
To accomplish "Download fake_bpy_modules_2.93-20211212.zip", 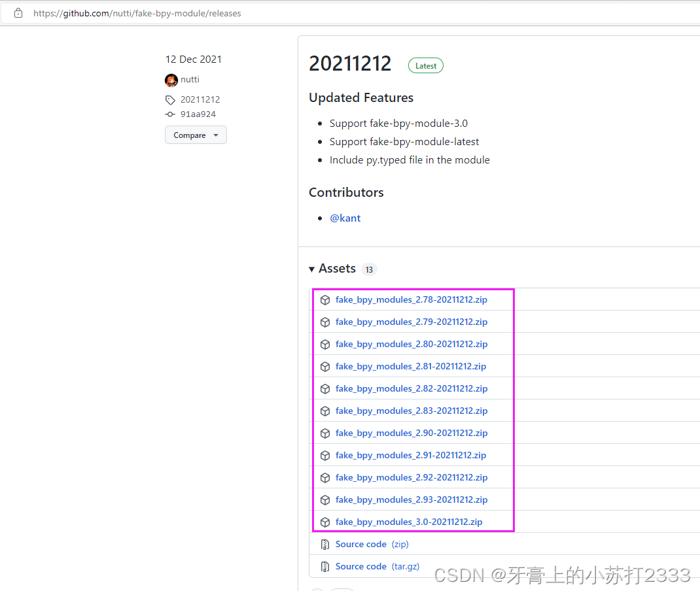I will [411, 500].
